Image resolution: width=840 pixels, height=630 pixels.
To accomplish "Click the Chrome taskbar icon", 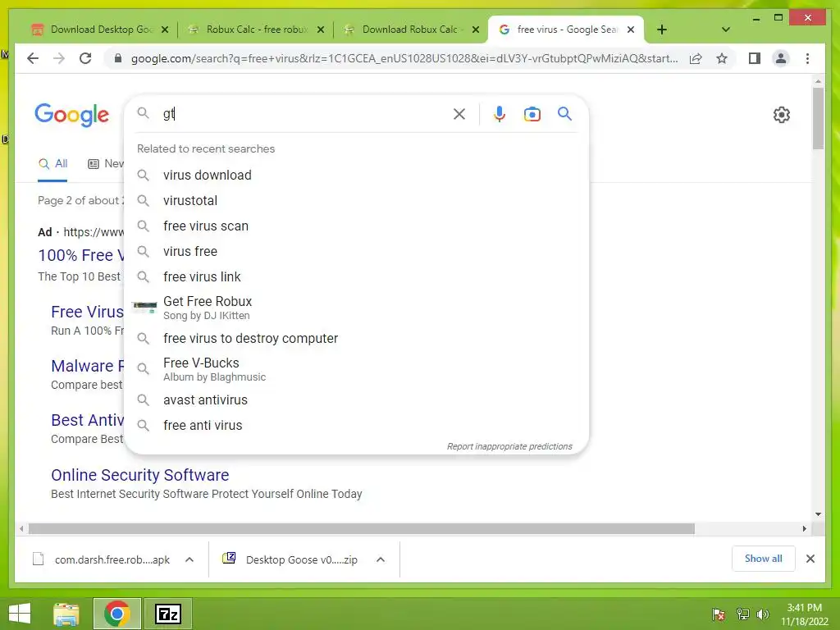I will point(116,614).
